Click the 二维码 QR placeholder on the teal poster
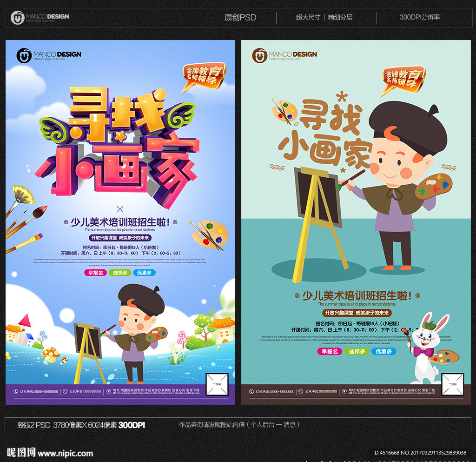Image resolution: width=476 pixels, height=462 pixels. click(453, 384)
